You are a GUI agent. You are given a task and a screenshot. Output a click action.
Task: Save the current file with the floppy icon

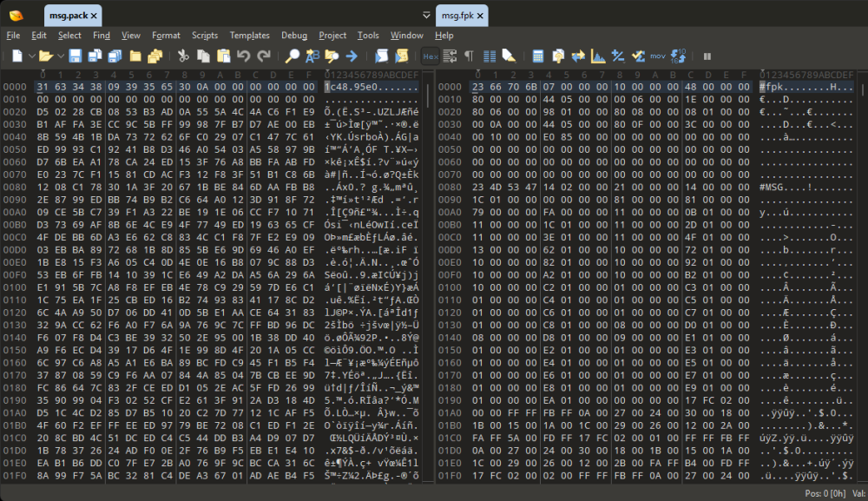(x=76, y=56)
